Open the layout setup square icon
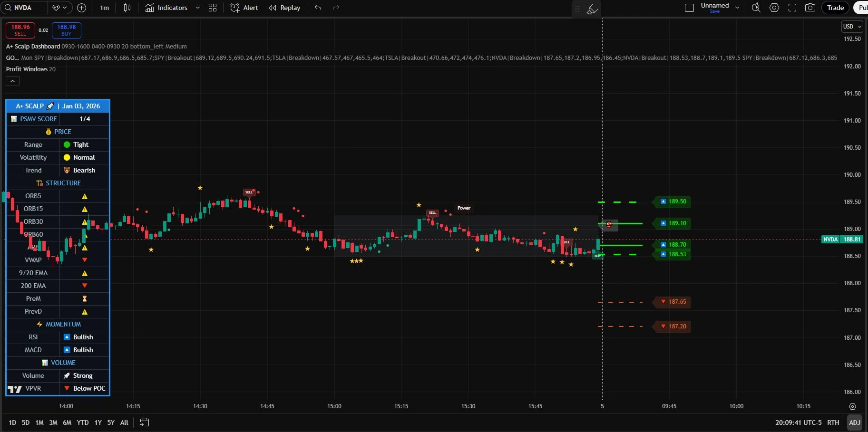The image size is (868, 432). 689,8
